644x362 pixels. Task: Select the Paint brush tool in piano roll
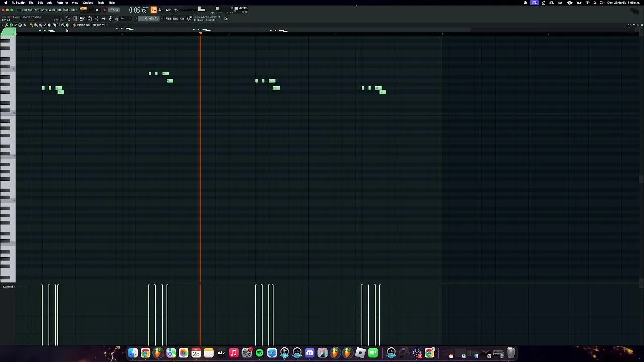36,25
